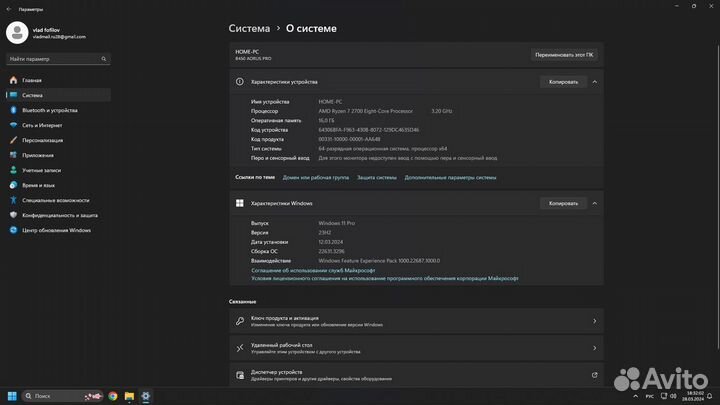Open the notification bell in the tray

click(x=709, y=396)
